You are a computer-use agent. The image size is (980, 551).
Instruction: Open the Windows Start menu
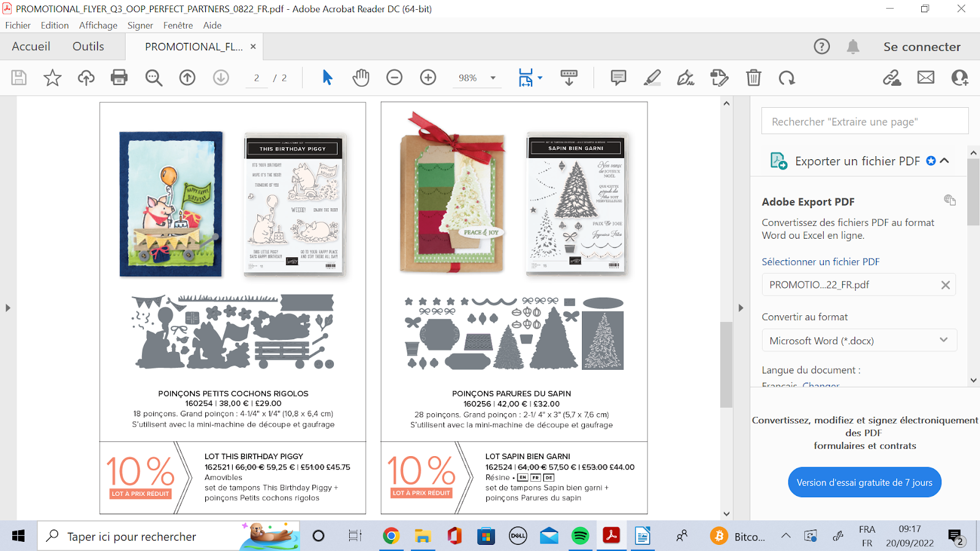click(18, 536)
